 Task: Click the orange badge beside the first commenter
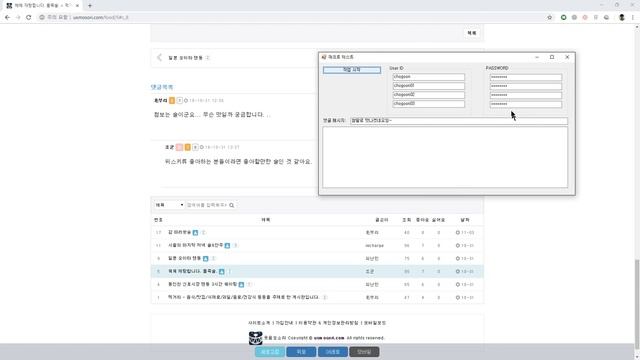coord(172,100)
